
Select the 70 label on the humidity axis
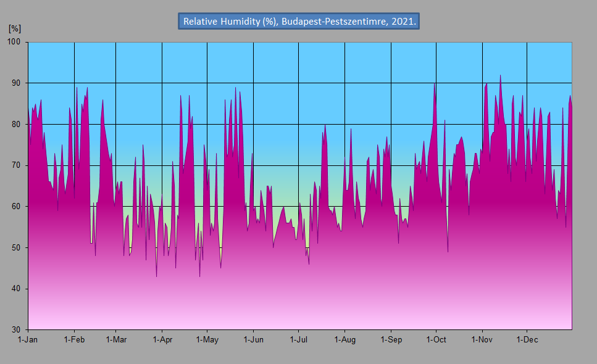[x=16, y=165]
